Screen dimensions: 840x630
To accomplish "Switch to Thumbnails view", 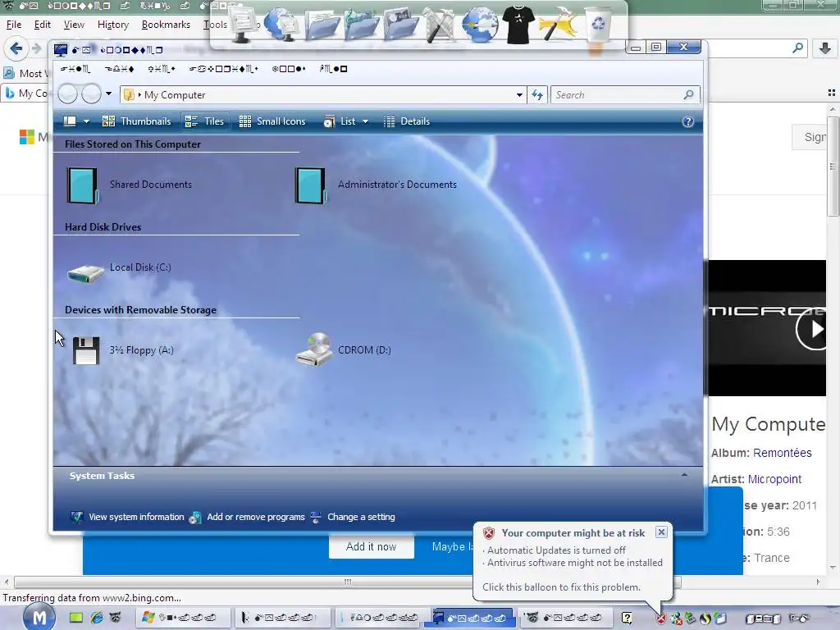I will click(x=136, y=121).
